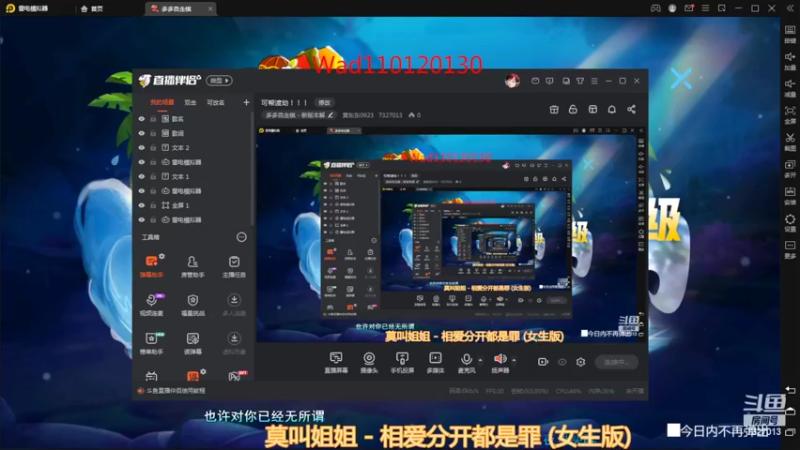Add a 直播屏幕 screen capture source
The width and height of the screenshot is (800, 450).
click(x=336, y=362)
